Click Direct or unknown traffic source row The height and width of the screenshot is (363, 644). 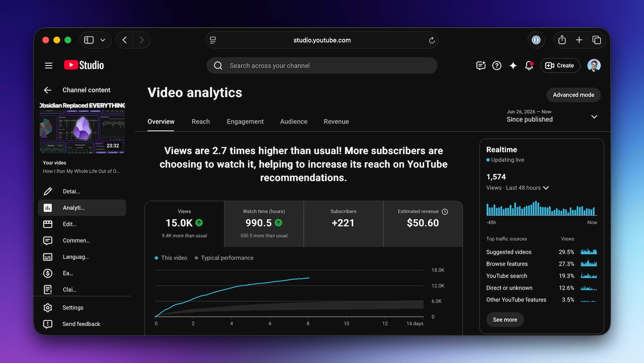point(541,288)
